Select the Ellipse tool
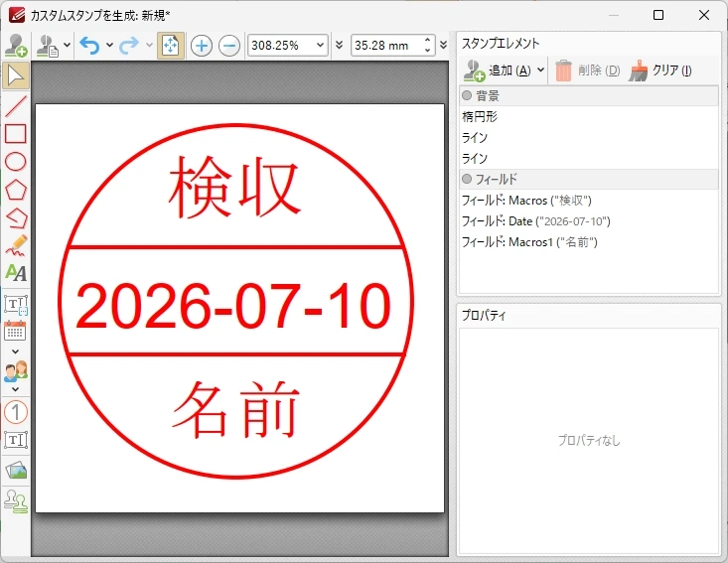 (16, 162)
